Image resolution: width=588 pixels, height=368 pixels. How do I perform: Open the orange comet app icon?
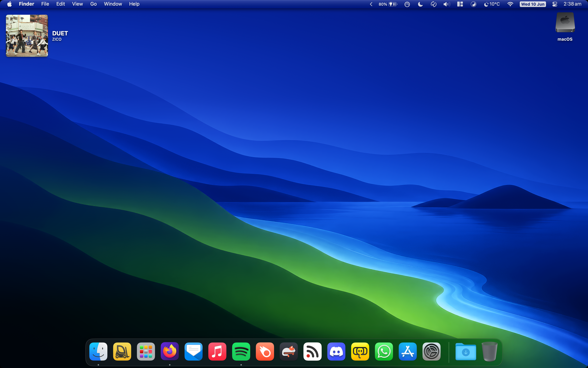pos(265,352)
